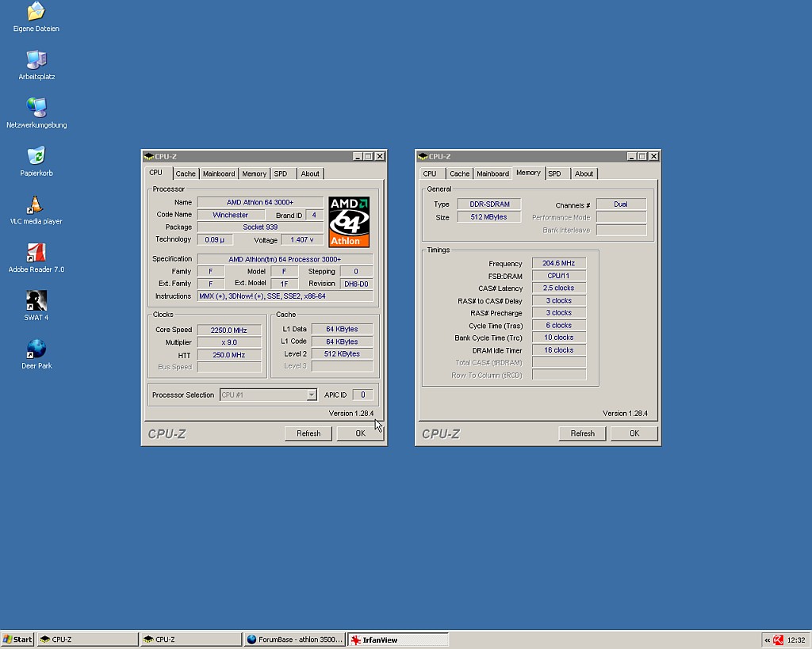812x649 pixels.
Task: Click the Bank Cycle Time value 10 clocks
Action: (x=559, y=338)
